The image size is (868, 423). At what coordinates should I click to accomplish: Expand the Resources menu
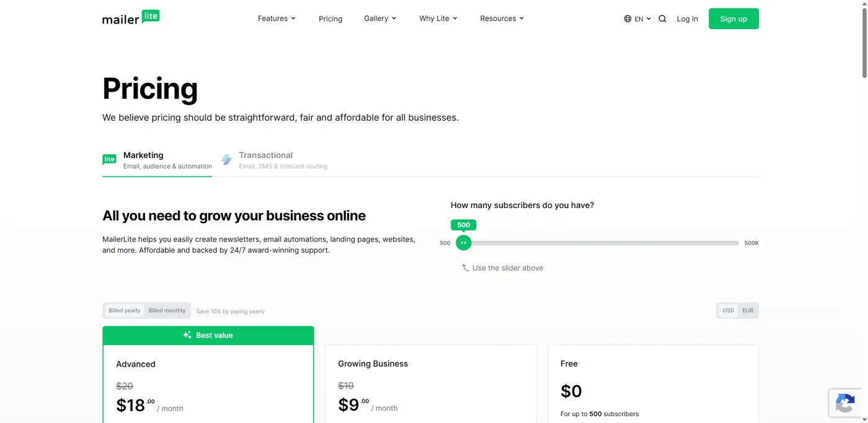coord(502,19)
